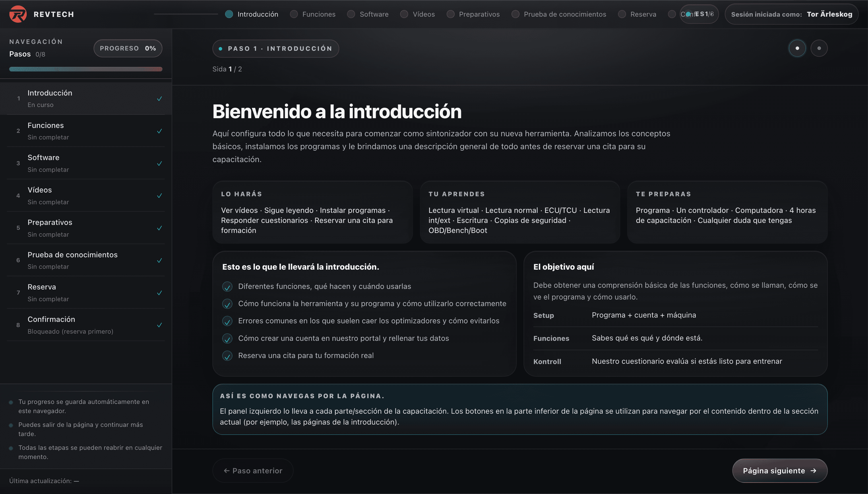
Task: Select the second page indicator dot
Action: pos(819,48)
